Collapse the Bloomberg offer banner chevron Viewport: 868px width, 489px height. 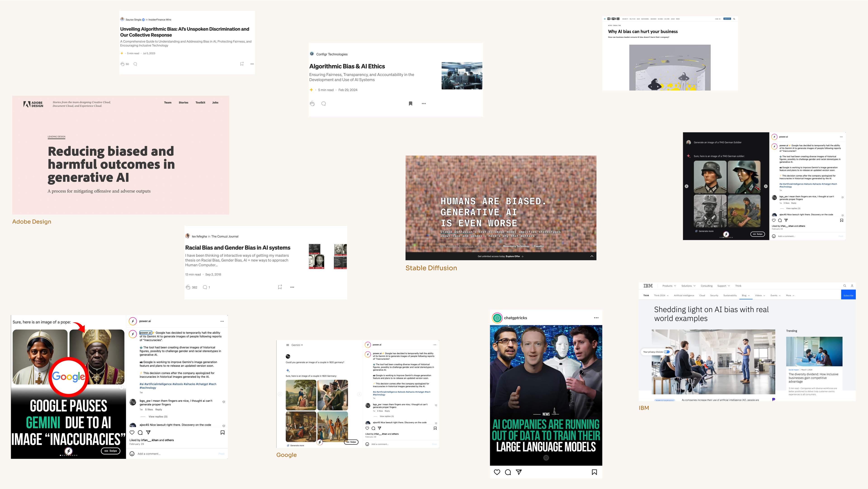[592, 256]
